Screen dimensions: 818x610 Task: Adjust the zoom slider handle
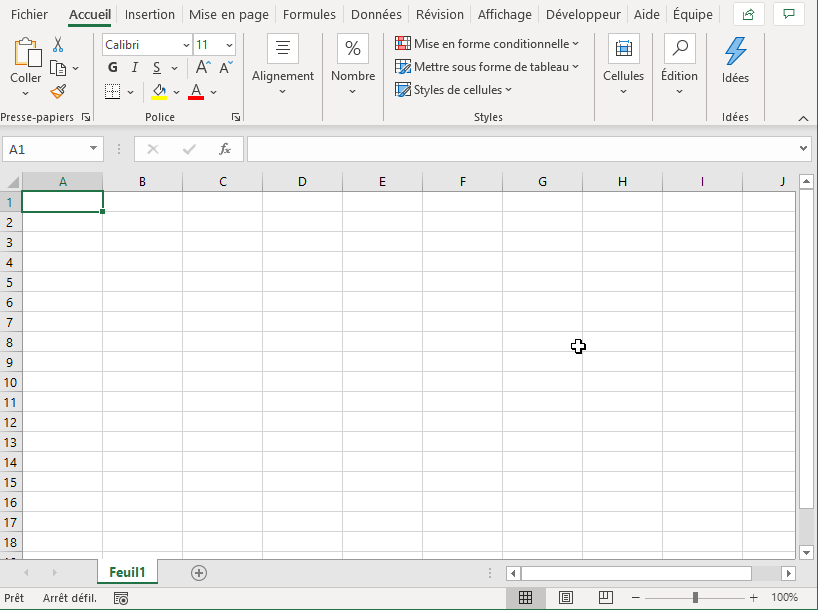pos(695,597)
